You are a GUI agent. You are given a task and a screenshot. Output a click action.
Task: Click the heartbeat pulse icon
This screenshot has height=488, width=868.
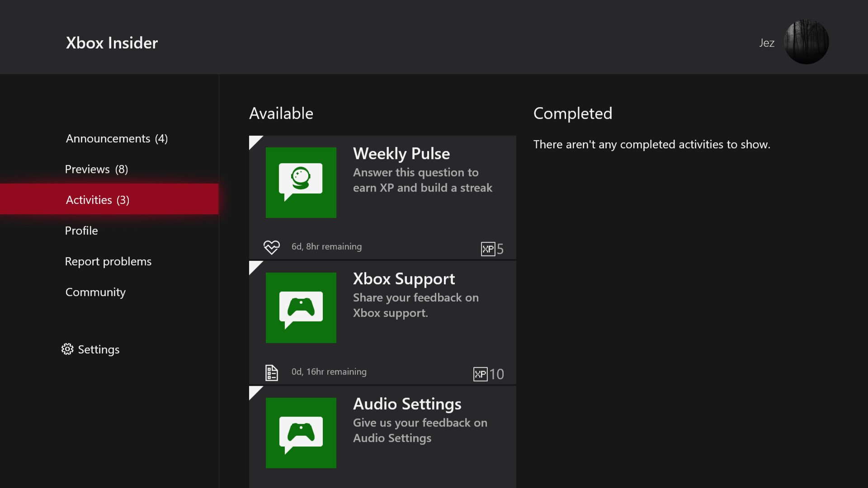(272, 247)
